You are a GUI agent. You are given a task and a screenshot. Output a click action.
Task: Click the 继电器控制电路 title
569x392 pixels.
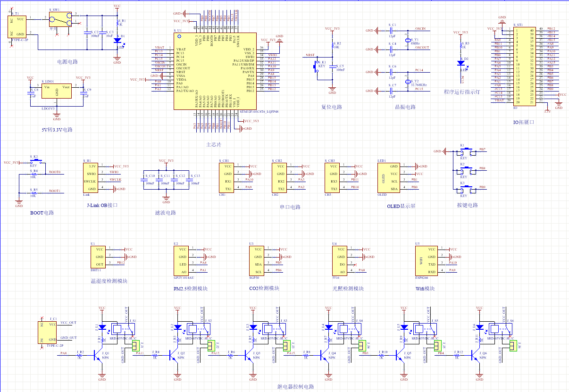[x=295, y=387]
